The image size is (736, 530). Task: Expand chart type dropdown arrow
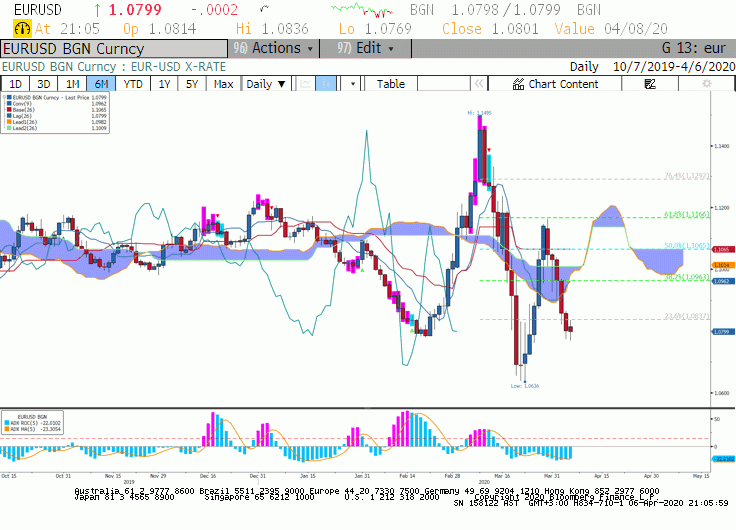click(x=353, y=84)
